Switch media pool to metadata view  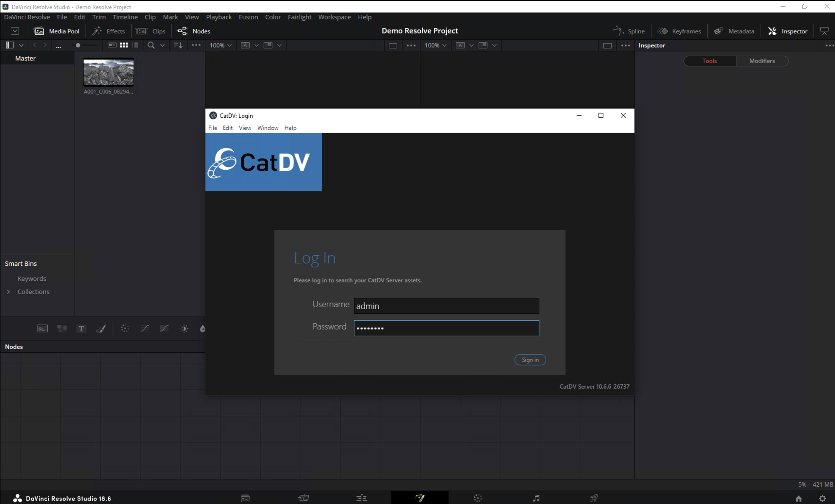click(112, 45)
